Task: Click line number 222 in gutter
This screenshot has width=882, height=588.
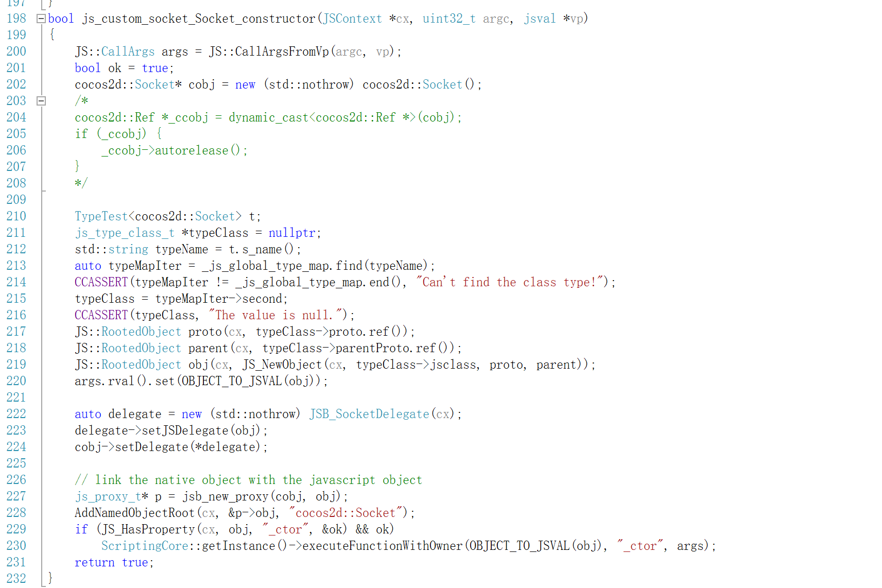Action: 16,414
